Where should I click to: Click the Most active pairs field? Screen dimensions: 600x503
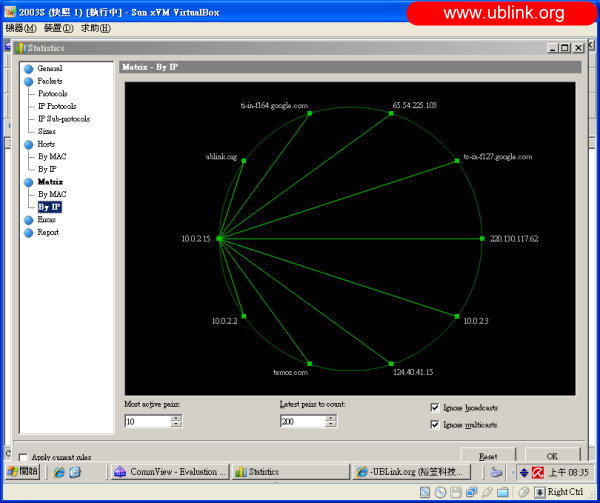tap(148, 422)
